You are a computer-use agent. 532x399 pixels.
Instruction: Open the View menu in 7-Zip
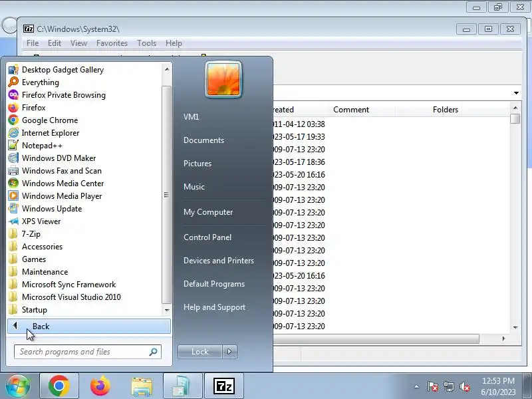click(78, 43)
